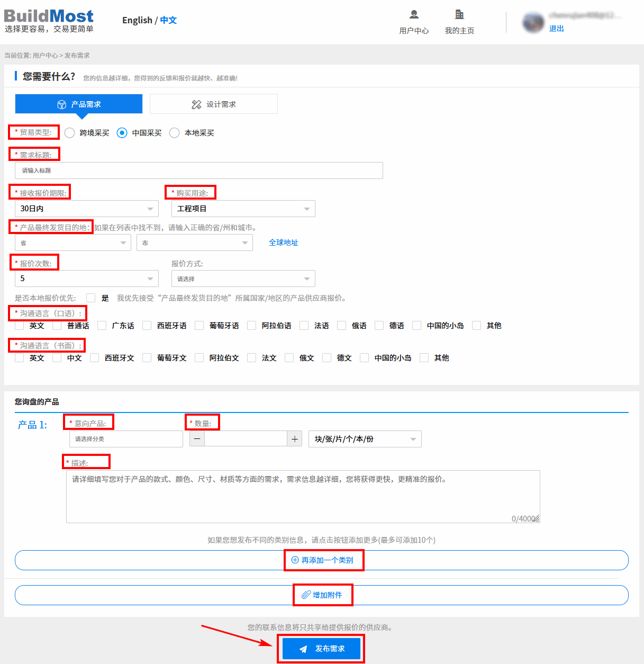Select the 跨境采买 radio button
Viewport: 644px width, 664px height.
coord(69,133)
